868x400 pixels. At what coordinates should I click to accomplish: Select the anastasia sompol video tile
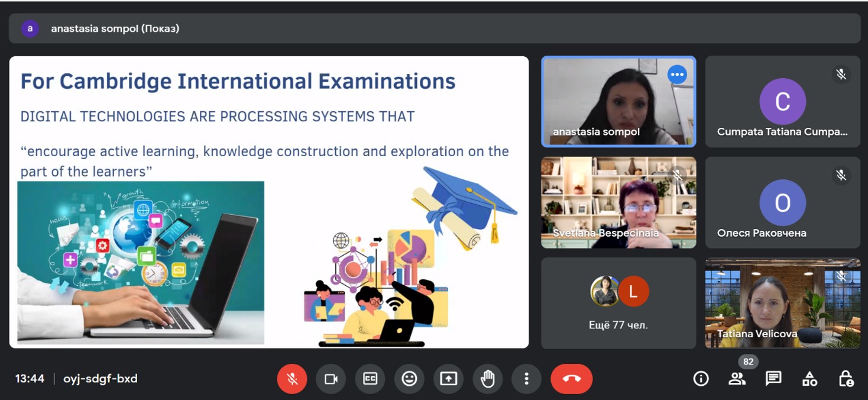click(618, 102)
